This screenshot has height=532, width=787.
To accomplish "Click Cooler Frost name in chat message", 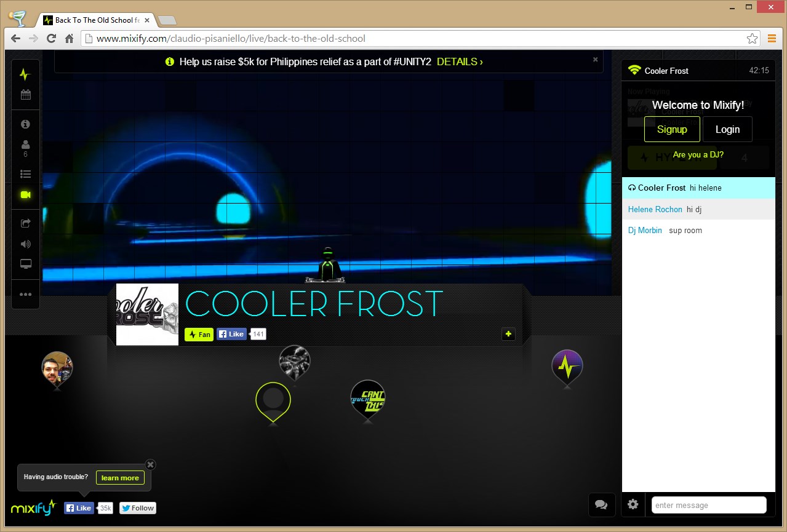I will 661,188.
